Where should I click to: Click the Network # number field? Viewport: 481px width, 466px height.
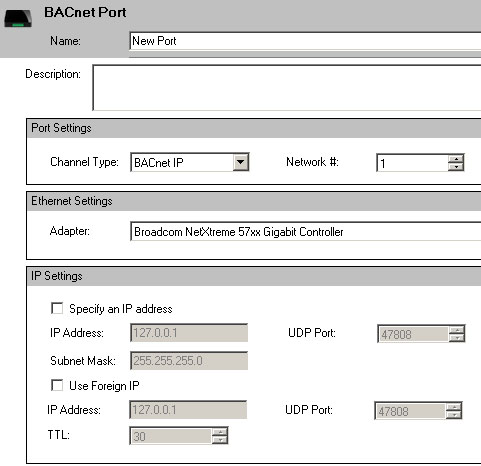(413, 163)
